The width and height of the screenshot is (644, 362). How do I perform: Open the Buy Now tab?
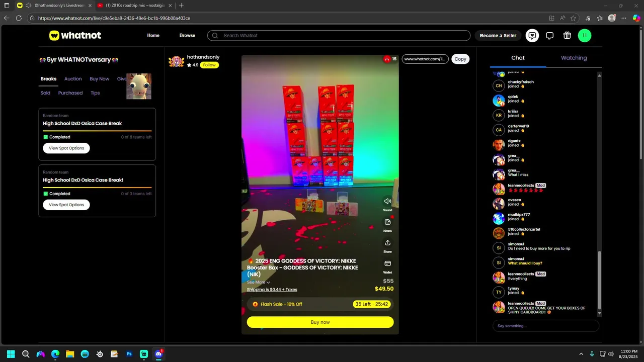tap(99, 79)
